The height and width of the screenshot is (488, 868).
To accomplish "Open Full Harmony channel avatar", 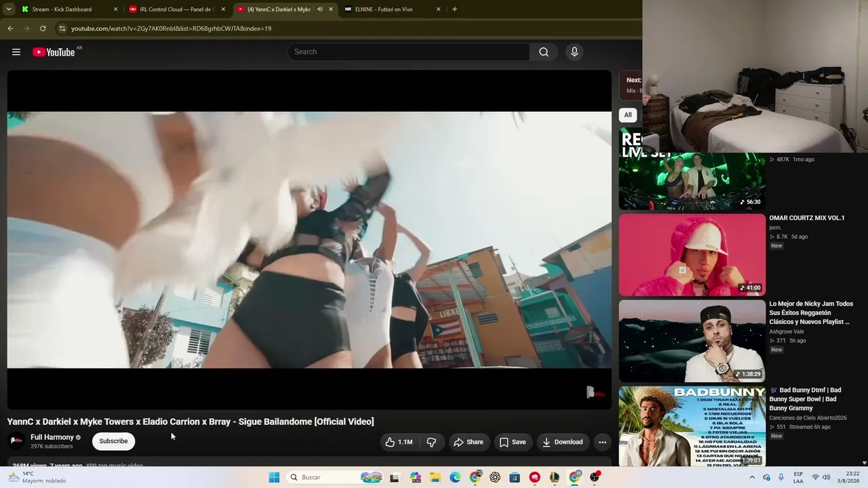I will click(x=16, y=441).
